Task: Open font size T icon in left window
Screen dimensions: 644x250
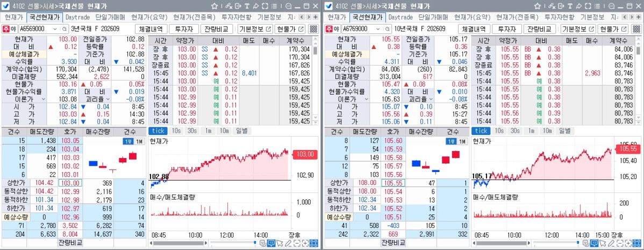Action: pyautogui.click(x=247, y=6)
